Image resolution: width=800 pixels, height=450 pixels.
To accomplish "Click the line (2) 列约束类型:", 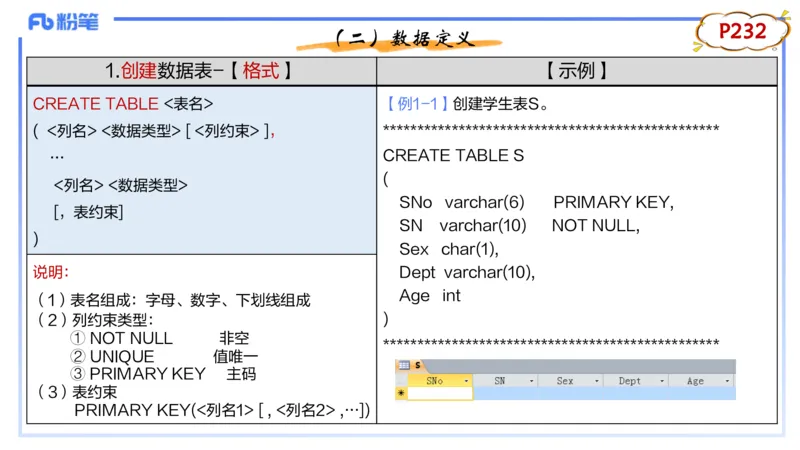I will (x=95, y=320).
